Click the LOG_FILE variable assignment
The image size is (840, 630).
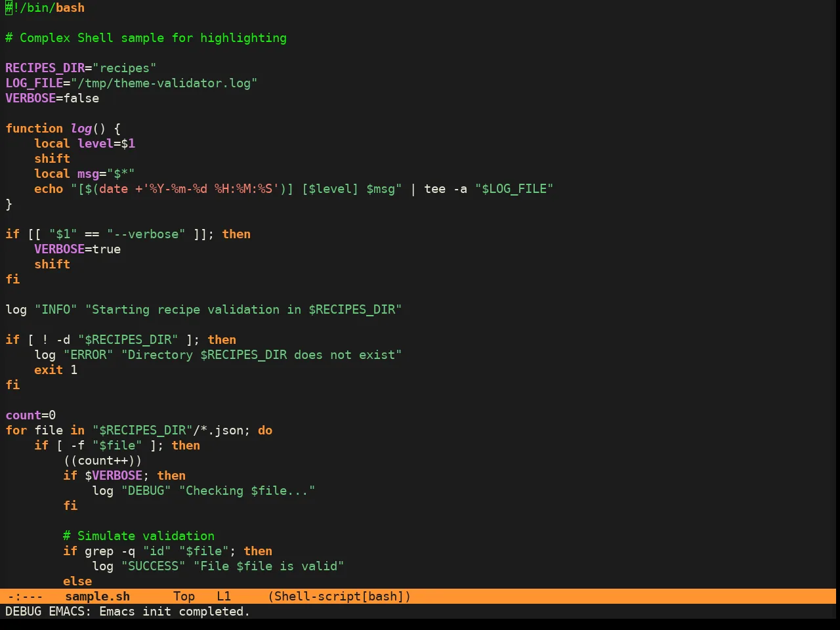tap(131, 83)
